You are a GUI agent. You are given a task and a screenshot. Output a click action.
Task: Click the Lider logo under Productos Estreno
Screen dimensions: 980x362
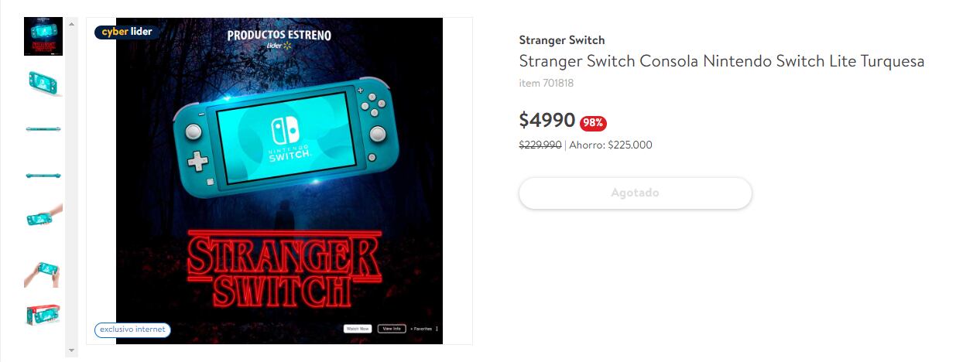(279, 46)
